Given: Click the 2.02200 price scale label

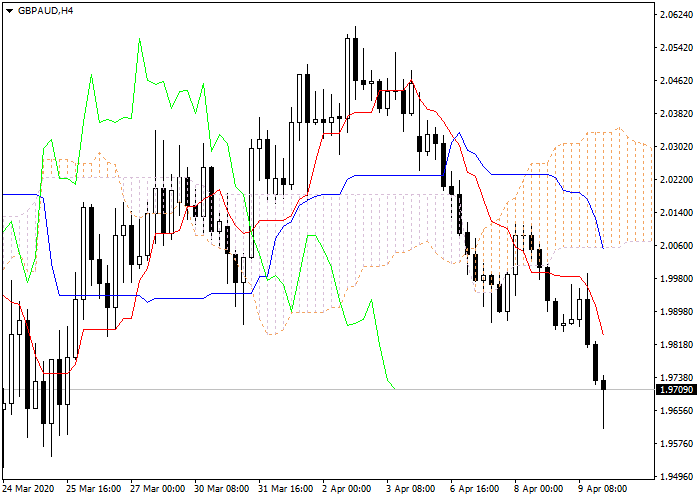Looking at the screenshot, I should click(677, 180).
